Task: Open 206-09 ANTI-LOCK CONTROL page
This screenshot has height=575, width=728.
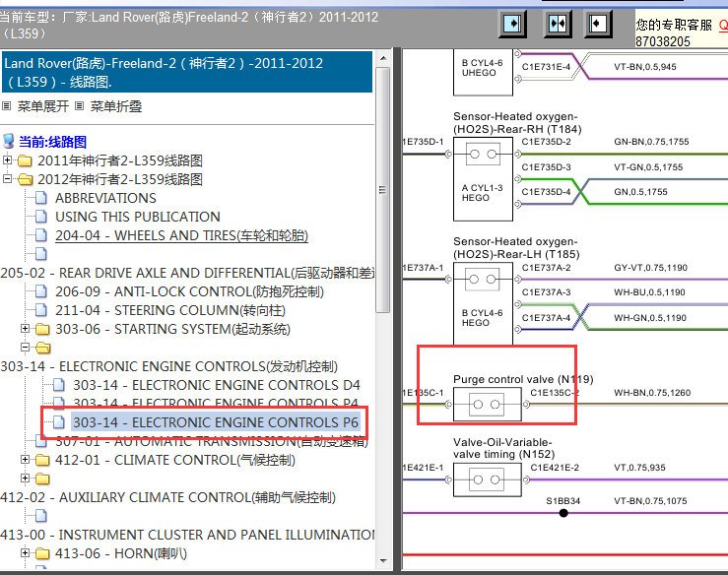Action: (189, 291)
